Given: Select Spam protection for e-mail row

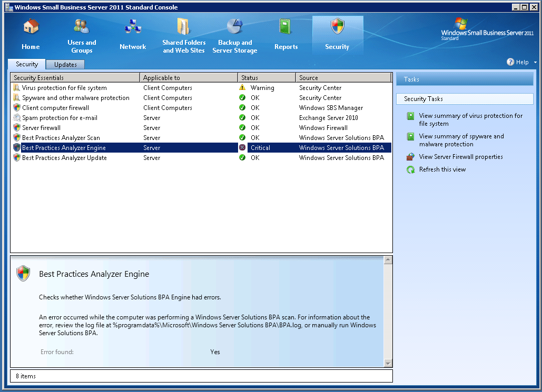Looking at the screenshot, I should click(x=201, y=118).
